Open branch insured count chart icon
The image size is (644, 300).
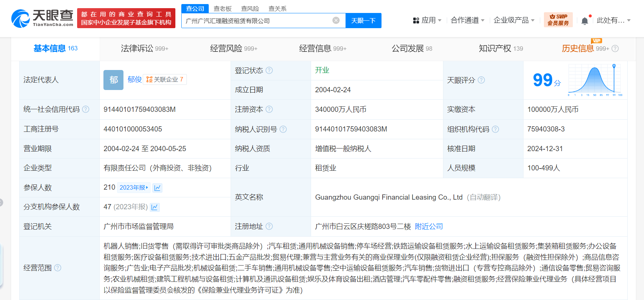(x=155, y=207)
